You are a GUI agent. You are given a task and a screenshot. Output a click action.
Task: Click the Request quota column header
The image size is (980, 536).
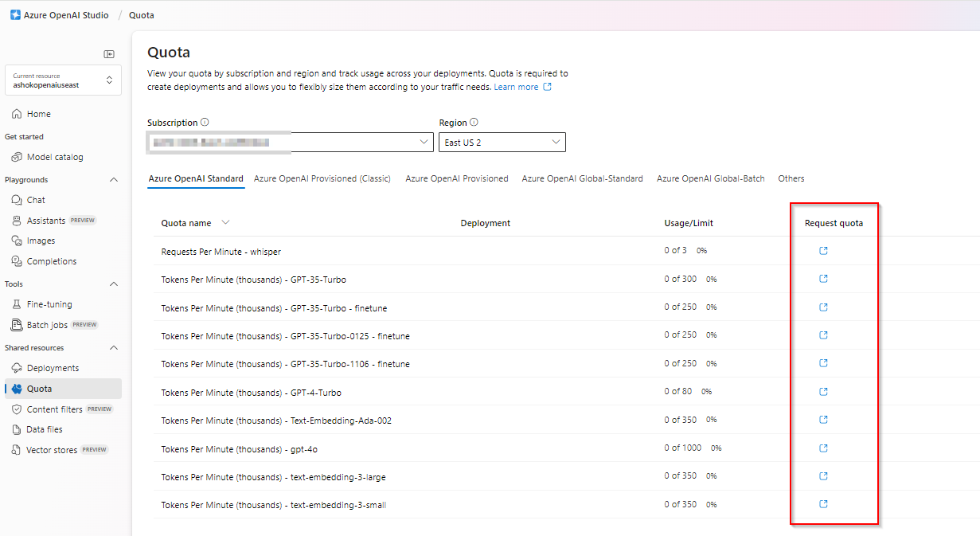click(834, 223)
